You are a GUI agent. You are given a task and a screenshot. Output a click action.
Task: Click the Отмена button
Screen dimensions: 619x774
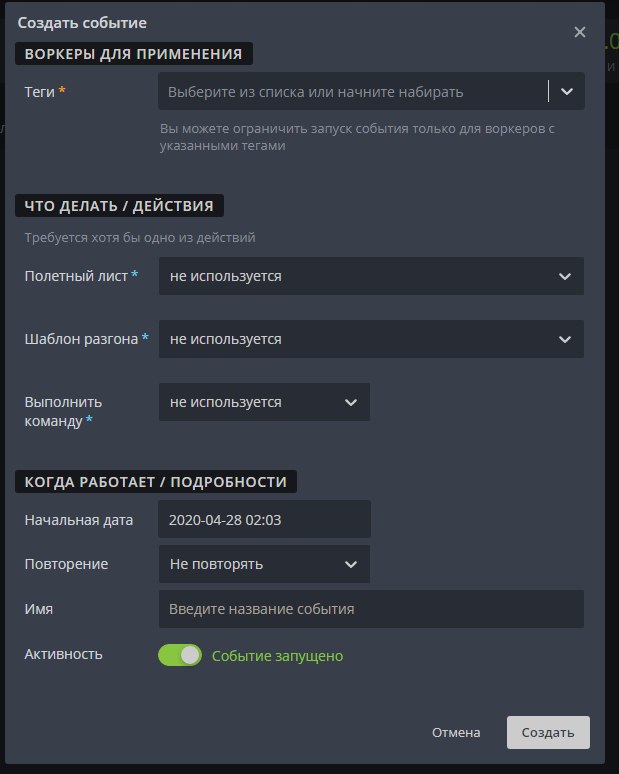point(456,733)
